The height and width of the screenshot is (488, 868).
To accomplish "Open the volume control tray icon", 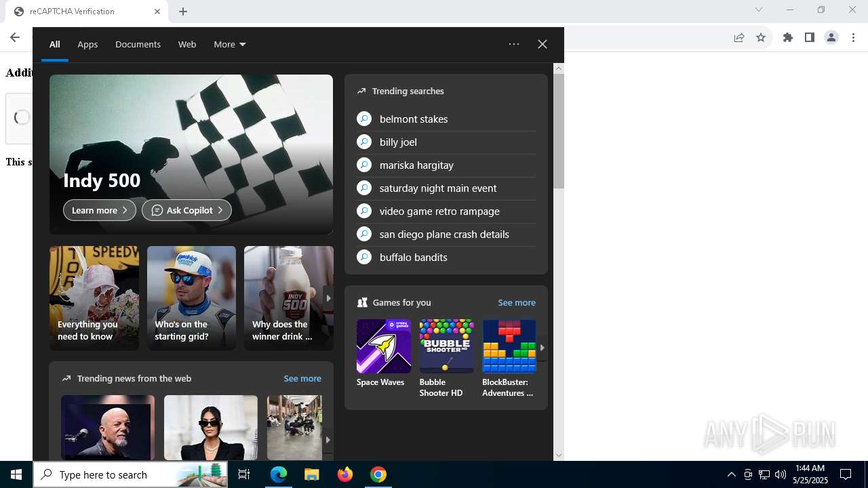I will point(781,474).
